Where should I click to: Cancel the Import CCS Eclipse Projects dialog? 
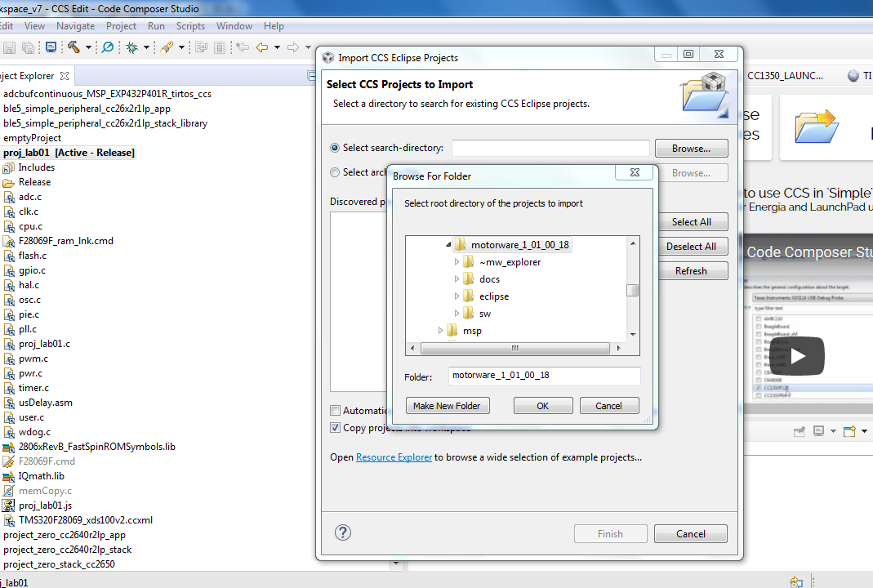coord(690,534)
